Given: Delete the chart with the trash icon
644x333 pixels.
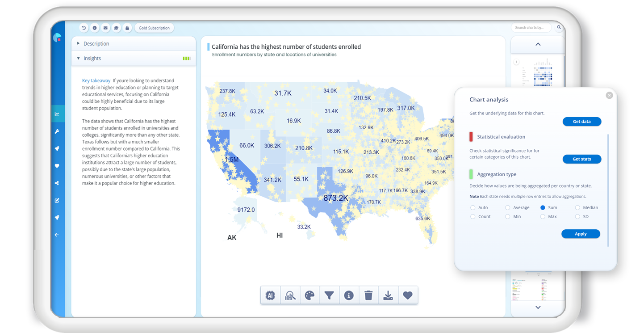Looking at the screenshot, I should click(x=368, y=295).
